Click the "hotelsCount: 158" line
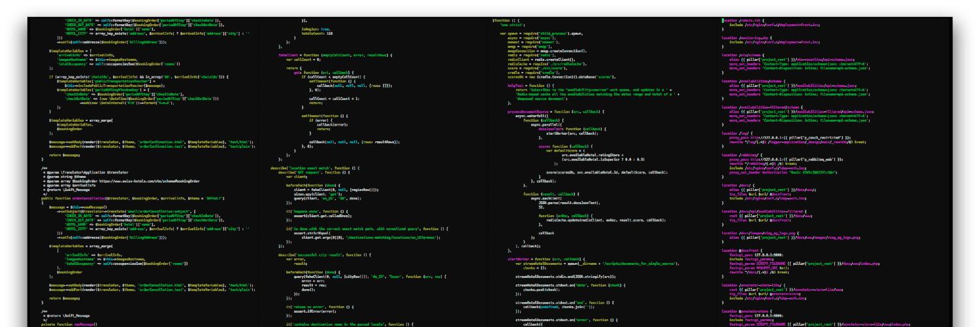This screenshot has height=327, width=980. tap(317, 33)
